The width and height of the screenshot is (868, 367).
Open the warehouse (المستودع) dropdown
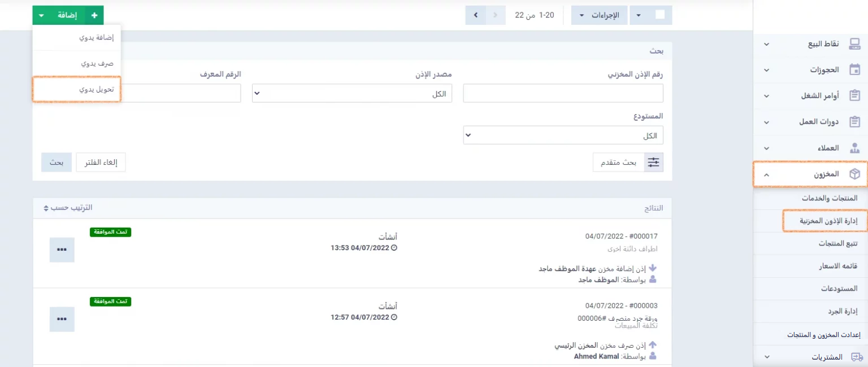click(x=563, y=136)
